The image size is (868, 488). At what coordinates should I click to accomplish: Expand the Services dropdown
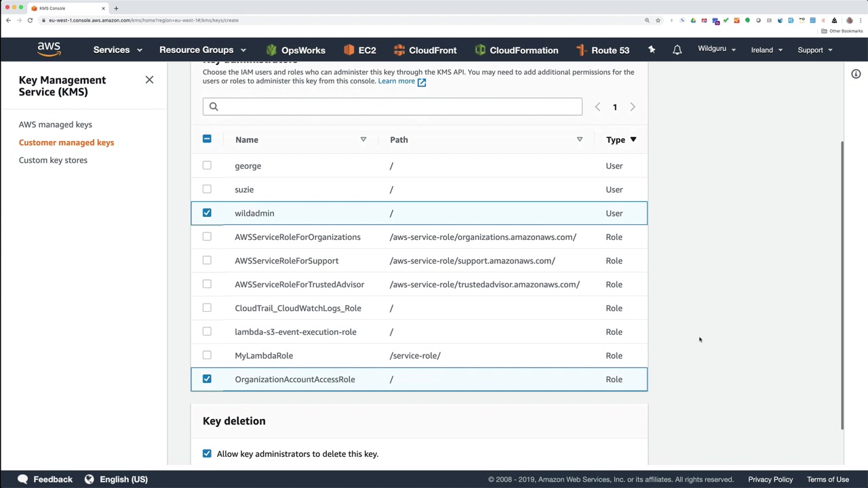(x=117, y=50)
